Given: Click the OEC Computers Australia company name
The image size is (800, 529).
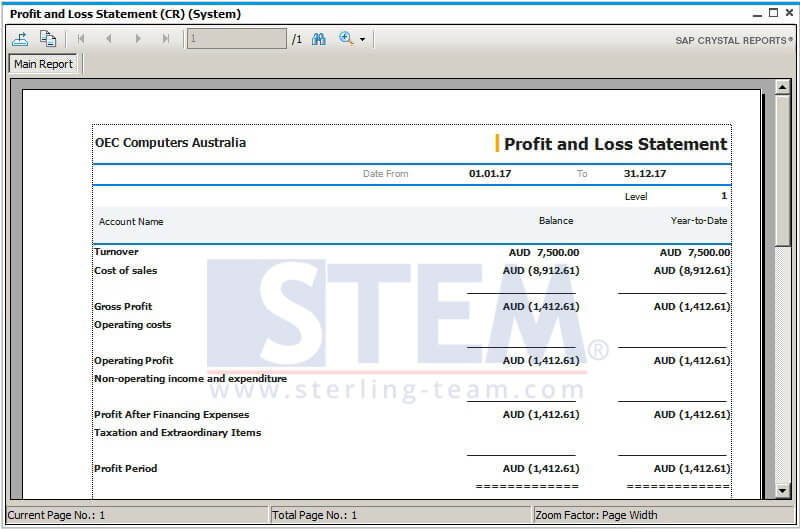Looking at the screenshot, I should coord(170,143).
